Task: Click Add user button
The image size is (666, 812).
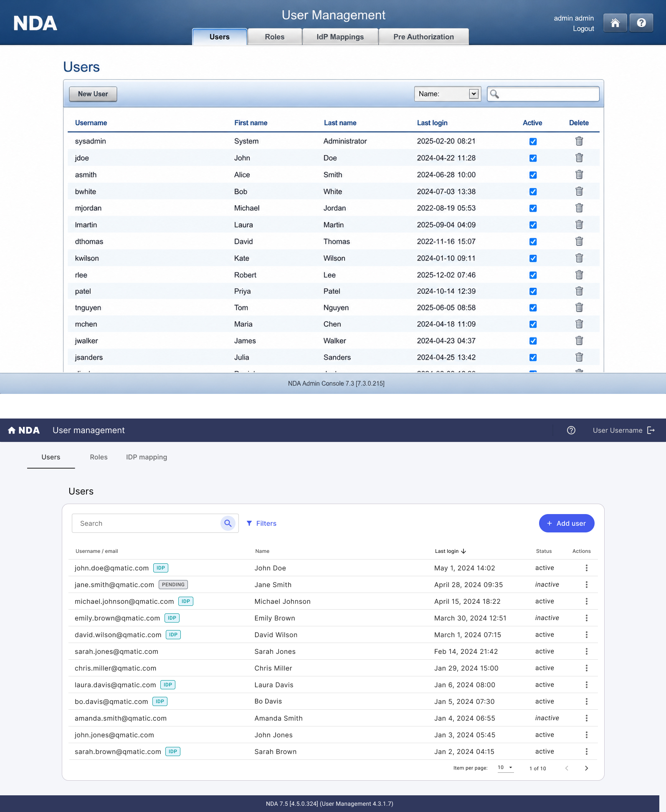Action: [x=567, y=523]
